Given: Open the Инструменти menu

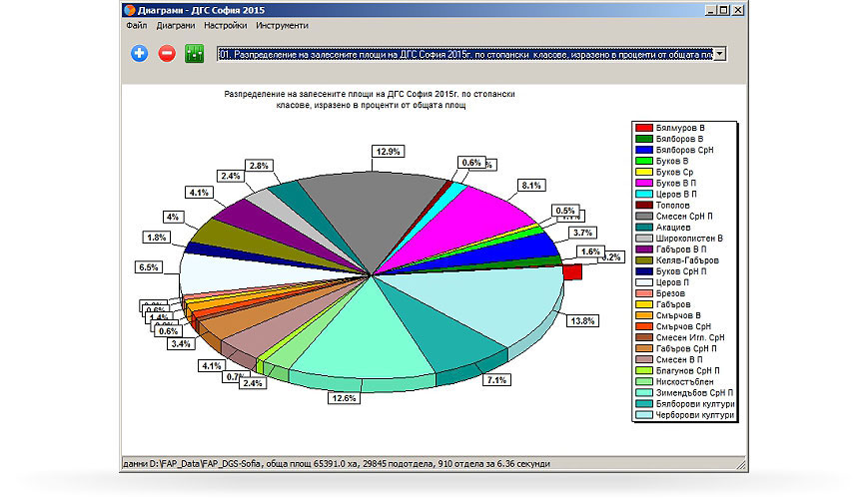Looking at the screenshot, I should click(282, 25).
